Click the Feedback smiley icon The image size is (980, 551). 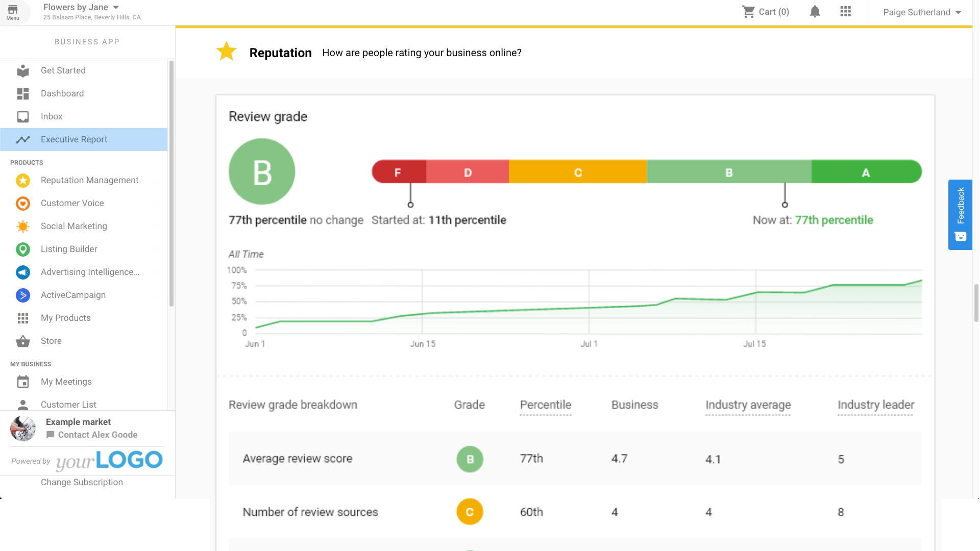[x=961, y=237]
